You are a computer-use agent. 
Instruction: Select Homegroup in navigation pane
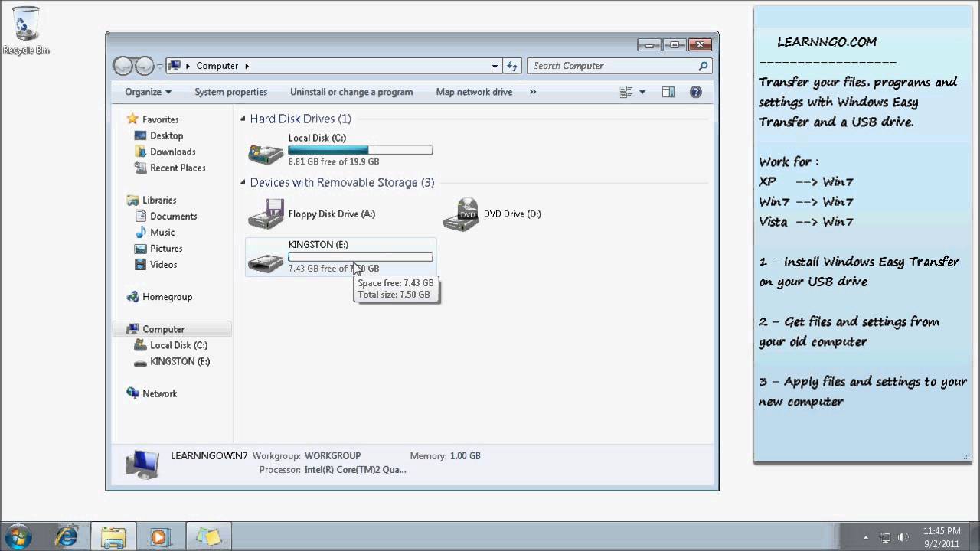pos(159,297)
